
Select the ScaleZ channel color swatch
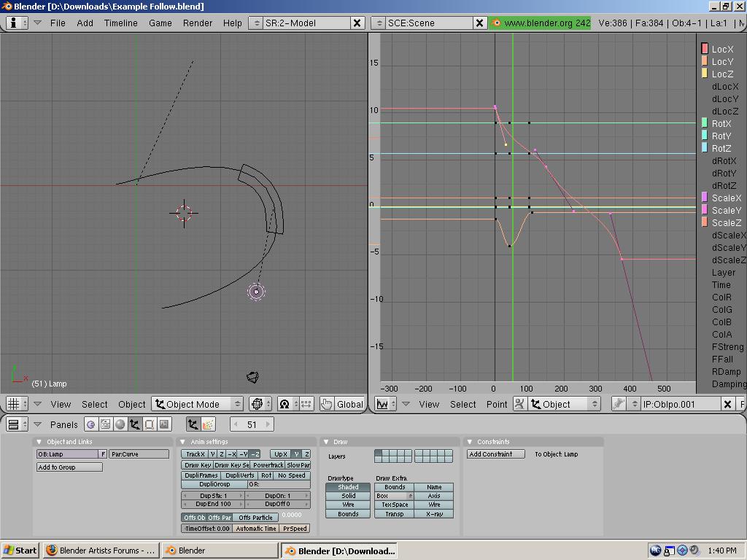click(705, 222)
